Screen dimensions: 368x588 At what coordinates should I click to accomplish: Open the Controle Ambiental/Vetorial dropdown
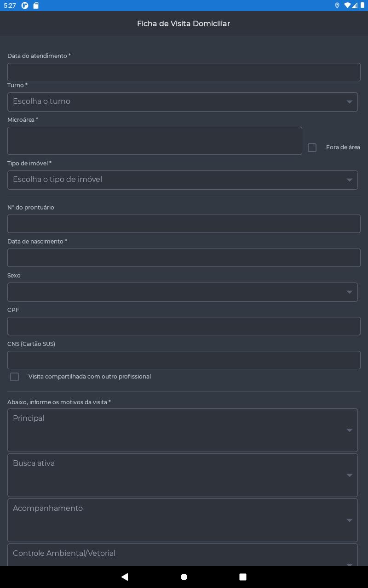point(183,555)
